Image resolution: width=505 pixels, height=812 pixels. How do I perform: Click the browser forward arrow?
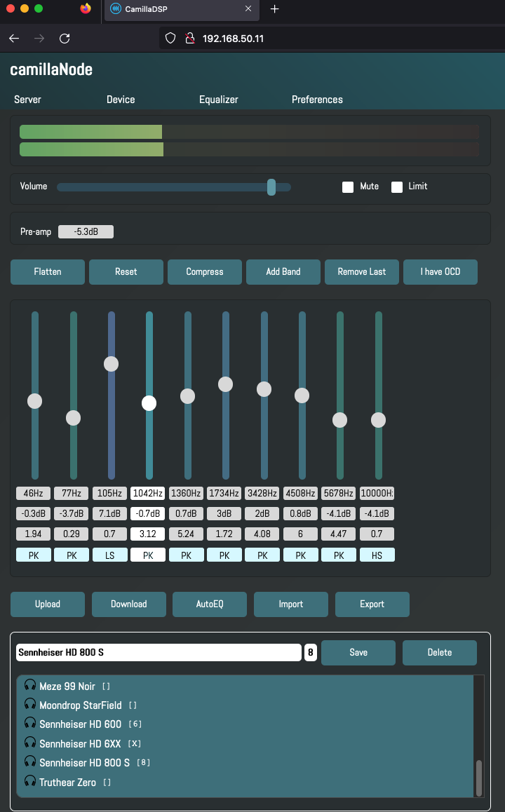point(39,39)
